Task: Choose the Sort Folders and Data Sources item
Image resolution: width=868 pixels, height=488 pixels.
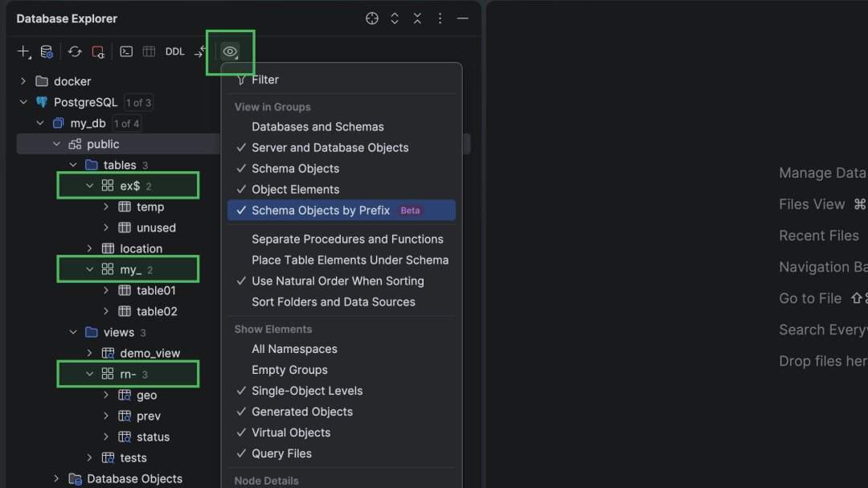Action: pyautogui.click(x=342, y=301)
